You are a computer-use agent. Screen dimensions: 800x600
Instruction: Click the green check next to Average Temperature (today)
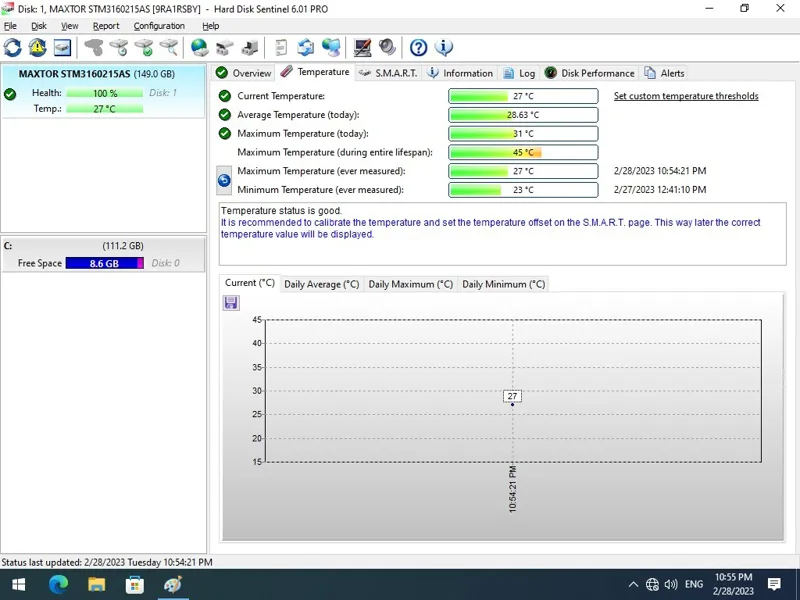224,115
